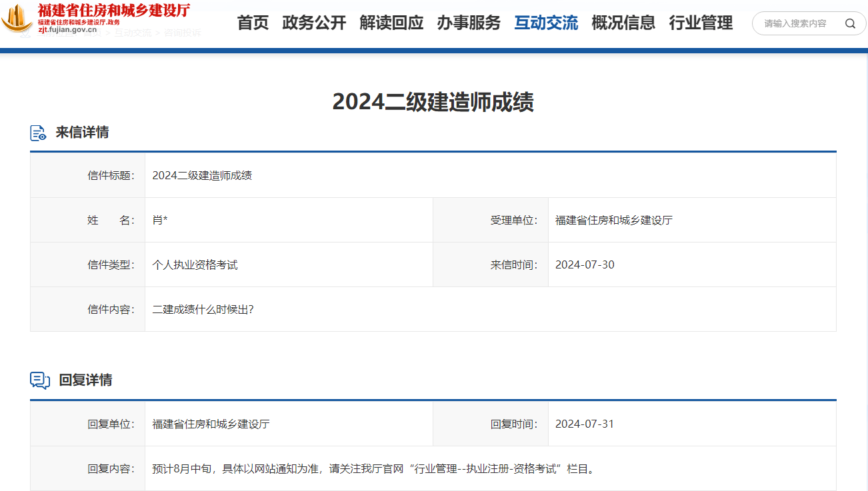Open the 概况信息 section
868x491 pixels.
click(x=623, y=23)
